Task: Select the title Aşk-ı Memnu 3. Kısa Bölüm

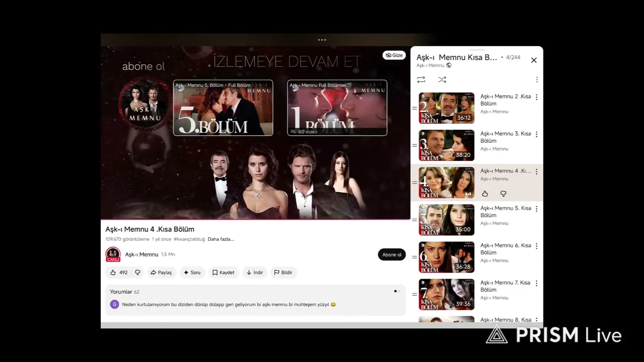Action: pos(506,137)
